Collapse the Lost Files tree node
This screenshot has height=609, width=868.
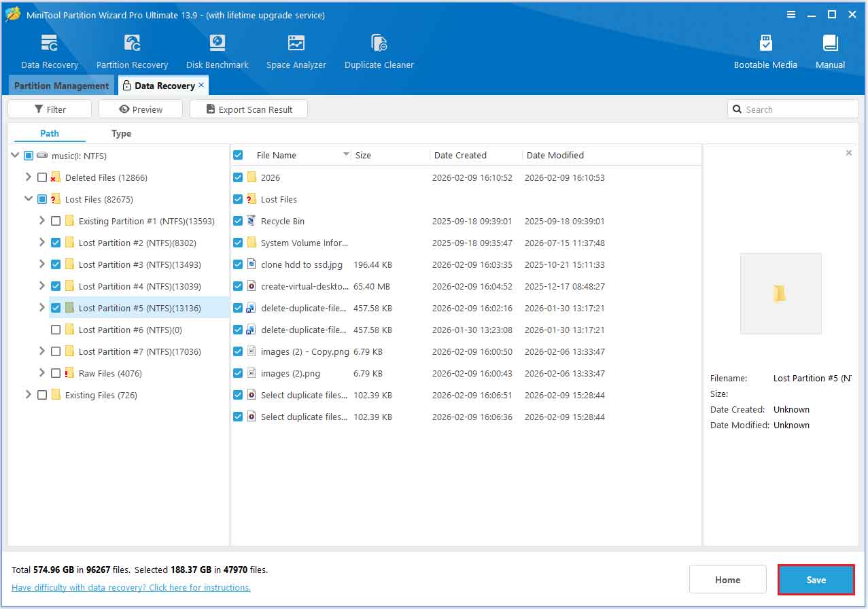coord(29,199)
